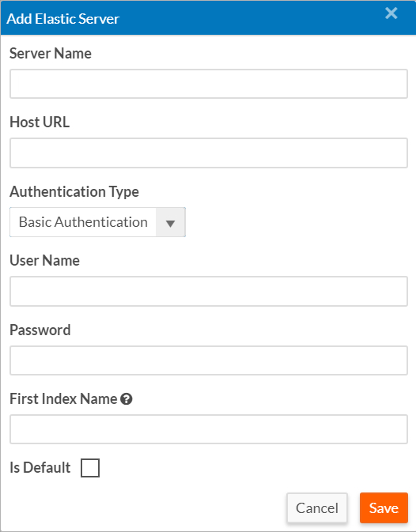The width and height of the screenshot is (416, 532).
Task: Click the First Index Name help icon
Action: pyautogui.click(x=127, y=399)
